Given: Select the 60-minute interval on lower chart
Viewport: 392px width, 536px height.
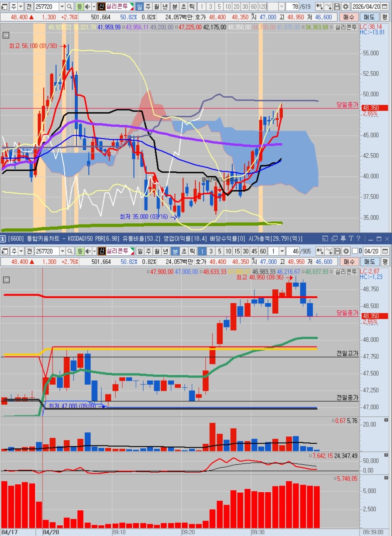Looking at the screenshot, I should (x=263, y=251).
